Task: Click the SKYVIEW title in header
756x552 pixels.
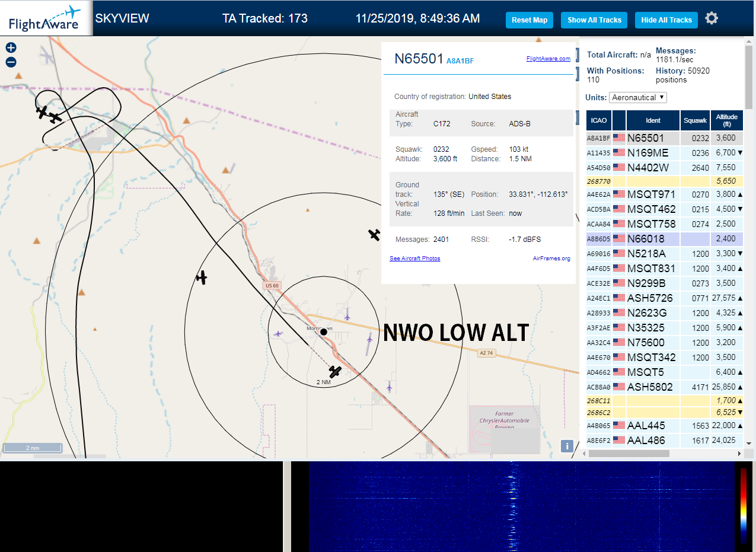Action: 122,18
